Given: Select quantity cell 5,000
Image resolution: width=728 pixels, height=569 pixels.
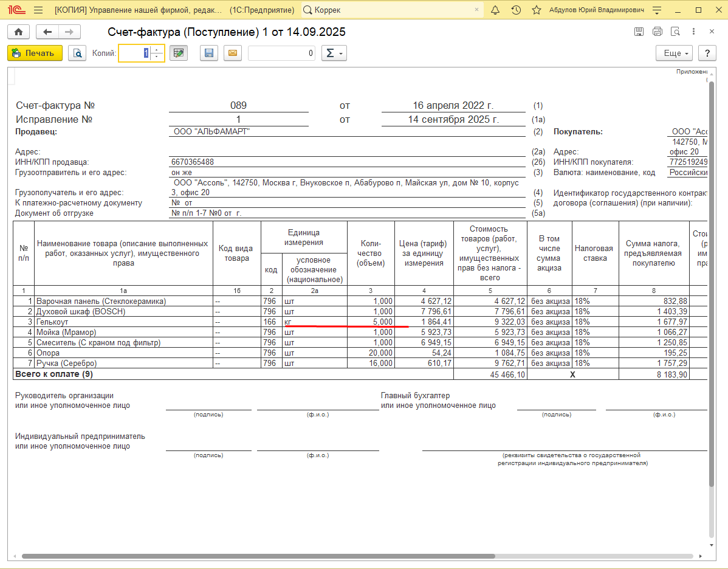Looking at the screenshot, I should tap(371, 322).
